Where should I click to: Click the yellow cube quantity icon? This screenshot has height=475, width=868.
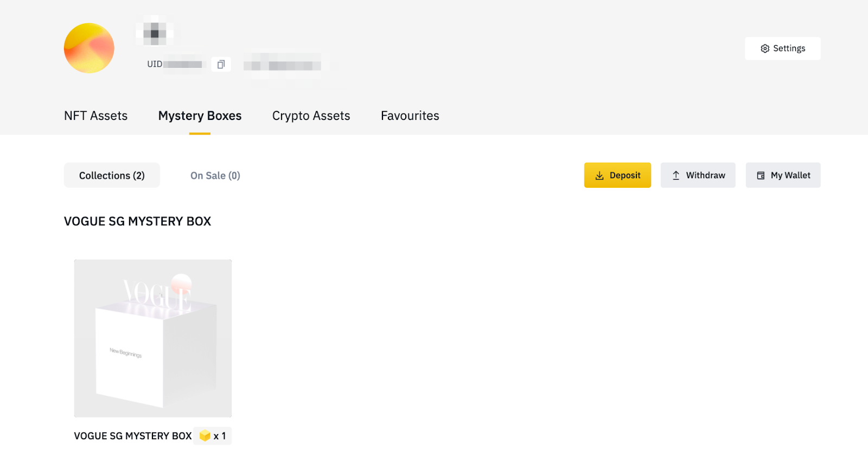click(x=205, y=436)
